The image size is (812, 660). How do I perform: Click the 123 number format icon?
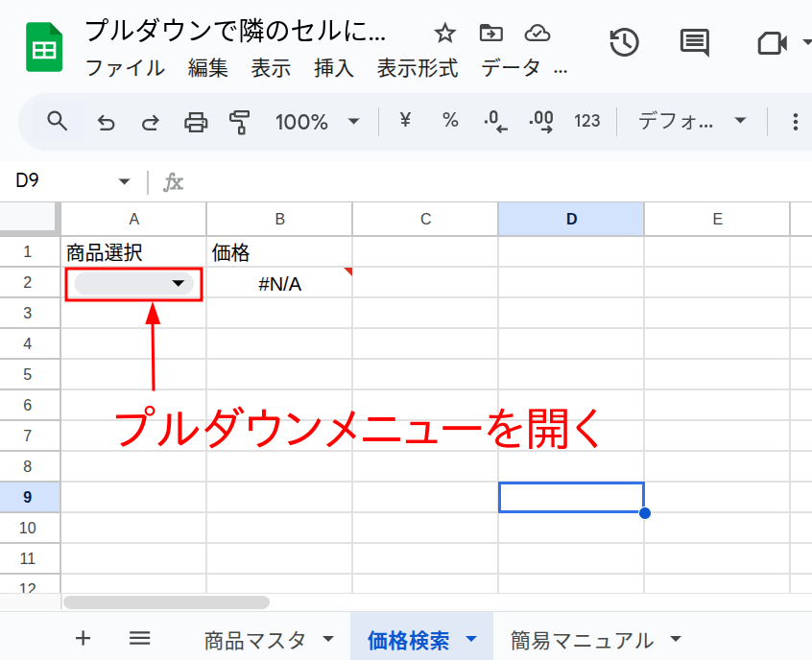[x=587, y=122]
